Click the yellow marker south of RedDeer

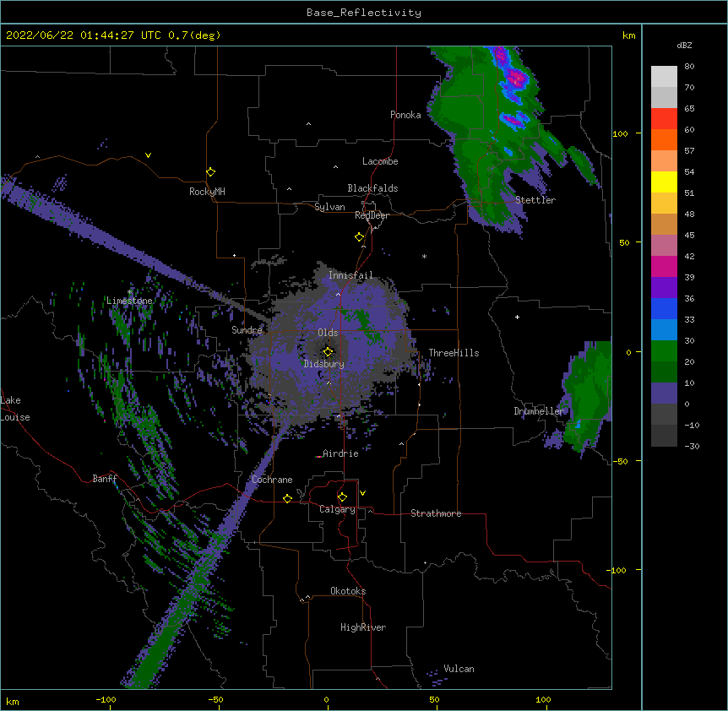pyautogui.click(x=360, y=237)
